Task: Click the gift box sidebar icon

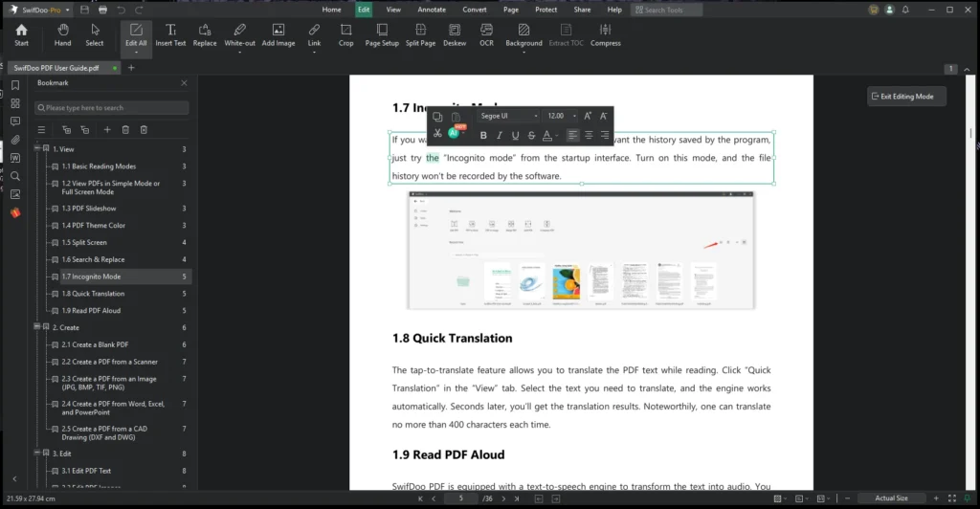Action: 15,212
